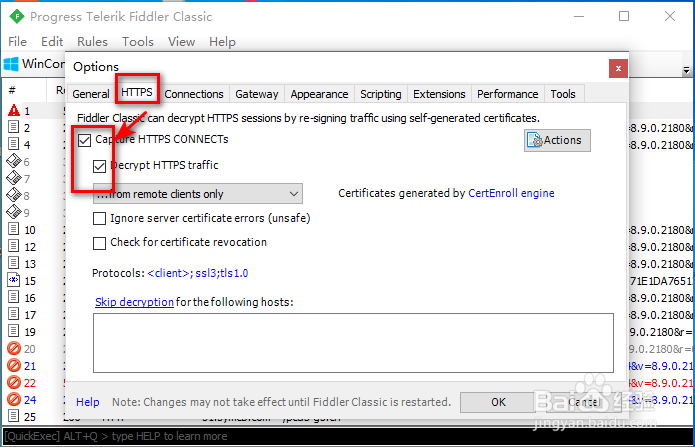Viewport: 695px width, 447px height.
Task: Click the Skip decryption link
Action: tap(134, 302)
